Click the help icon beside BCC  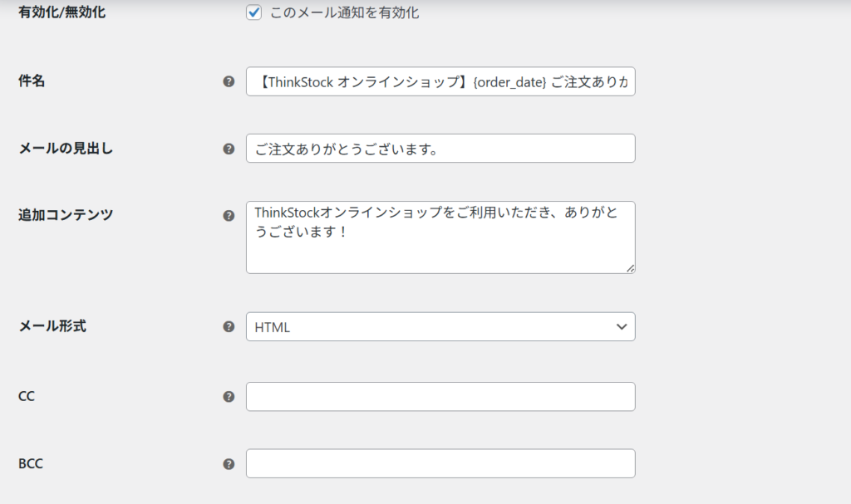pyautogui.click(x=229, y=464)
